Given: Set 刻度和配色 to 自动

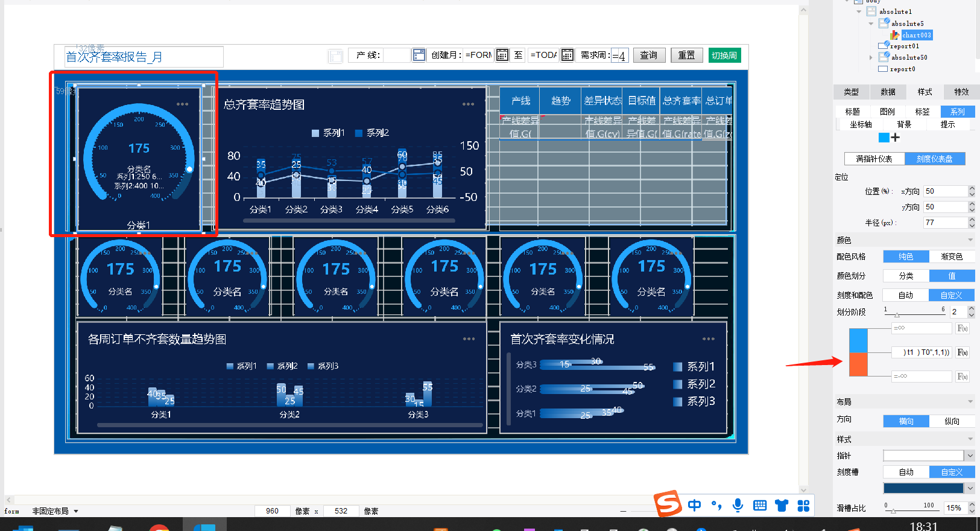Looking at the screenshot, I should (x=906, y=295).
